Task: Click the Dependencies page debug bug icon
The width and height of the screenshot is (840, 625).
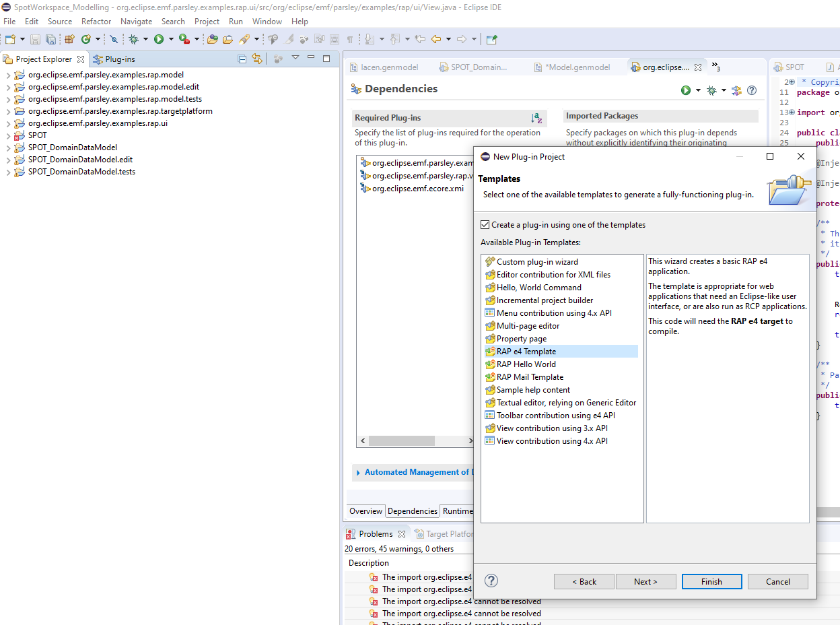Action: pyautogui.click(x=711, y=90)
